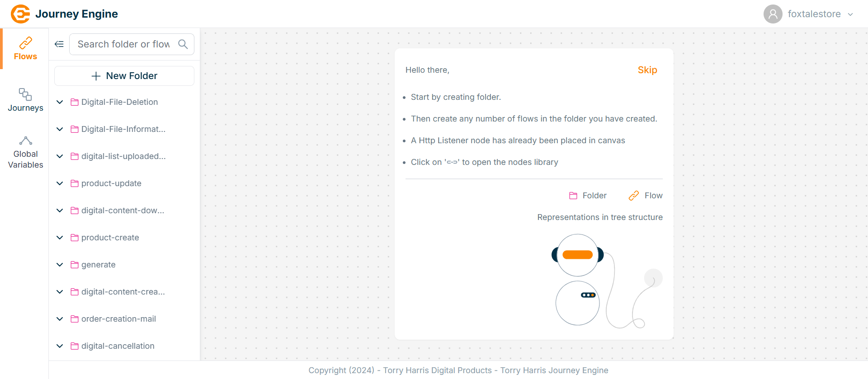Select the digital-list-uploaded... folder
Screen dimensions: 868x379
pos(123,156)
